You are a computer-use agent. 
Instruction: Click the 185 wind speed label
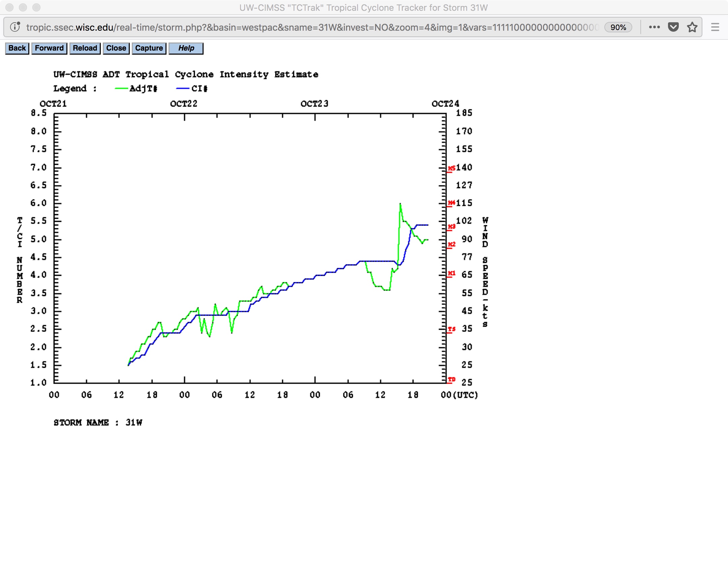[464, 113]
